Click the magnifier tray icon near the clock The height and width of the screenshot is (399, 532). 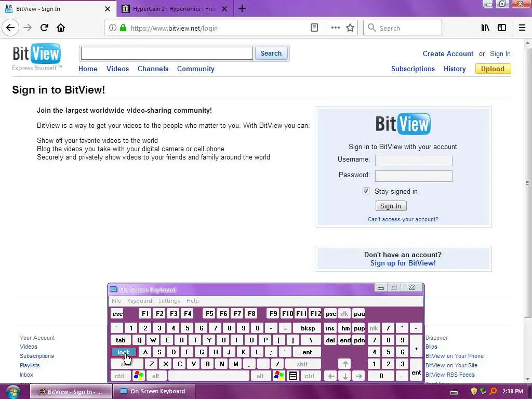(493, 392)
